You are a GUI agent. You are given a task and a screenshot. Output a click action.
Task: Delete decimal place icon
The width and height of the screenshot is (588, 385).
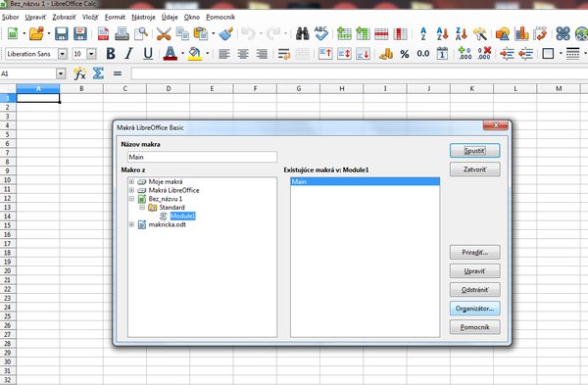coord(484,54)
